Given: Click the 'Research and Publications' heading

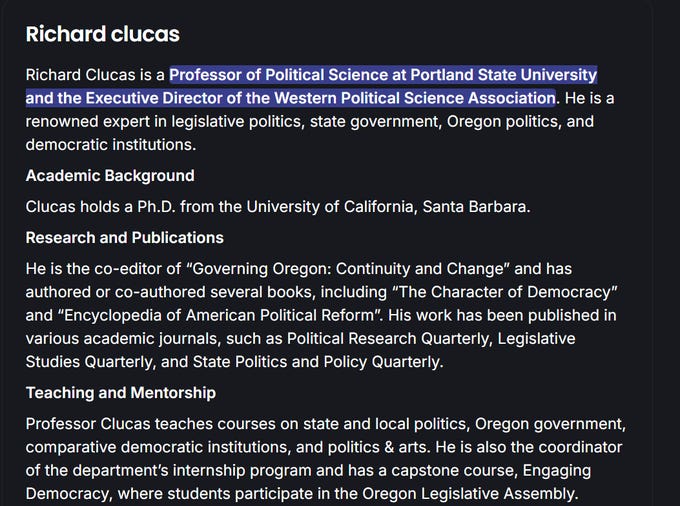Looking at the screenshot, I should (x=124, y=238).
